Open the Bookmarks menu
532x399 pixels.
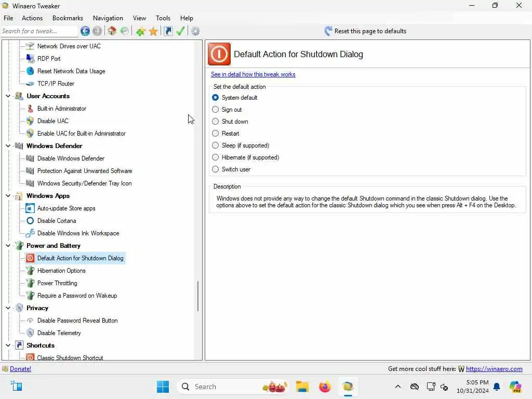tap(68, 18)
